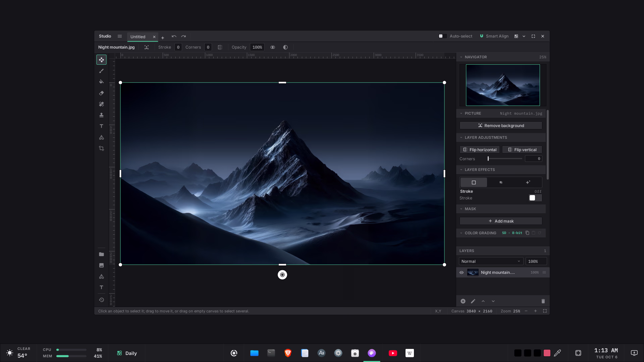
Task: Toggle Smart Align option
Action: [x=494, y=36]
